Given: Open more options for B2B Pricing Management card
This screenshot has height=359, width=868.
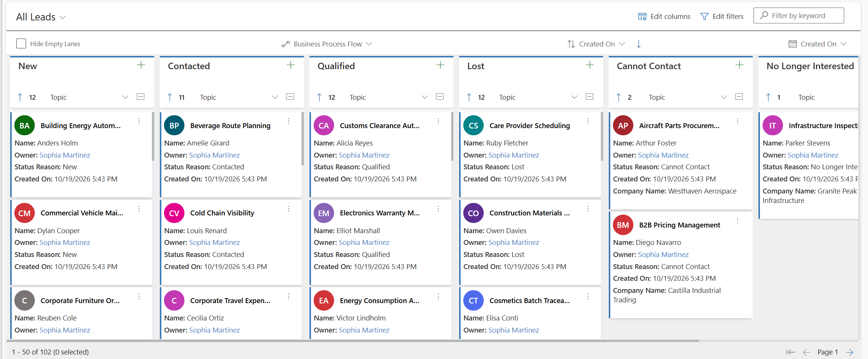Looking at the screenshot, I should tap(738, 221).
